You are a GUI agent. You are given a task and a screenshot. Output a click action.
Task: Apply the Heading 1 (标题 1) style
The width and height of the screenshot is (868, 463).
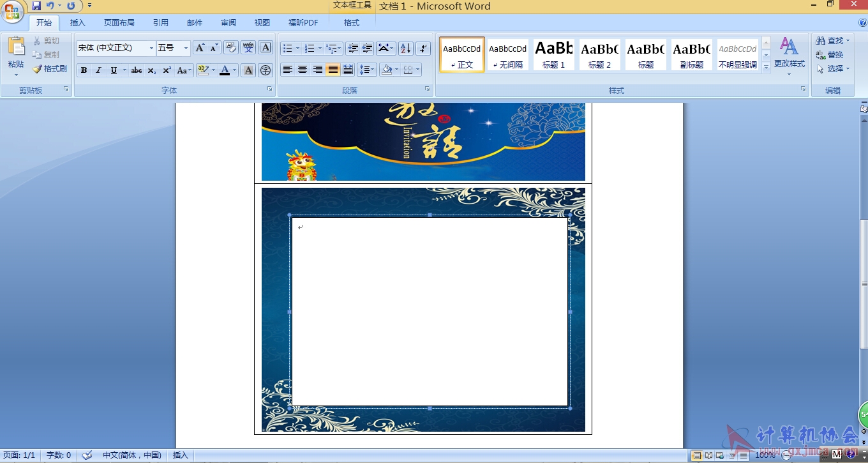coord(553,55)
